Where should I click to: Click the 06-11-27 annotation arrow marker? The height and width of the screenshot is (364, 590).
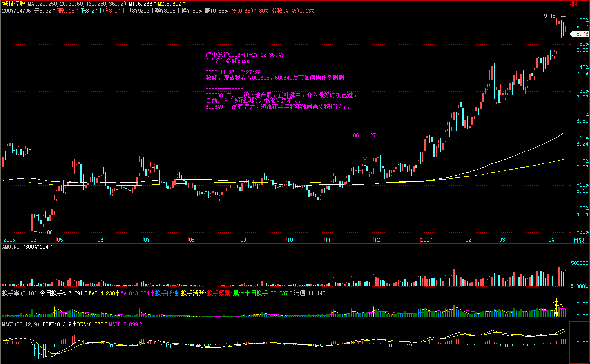click(x=365, y=150)
